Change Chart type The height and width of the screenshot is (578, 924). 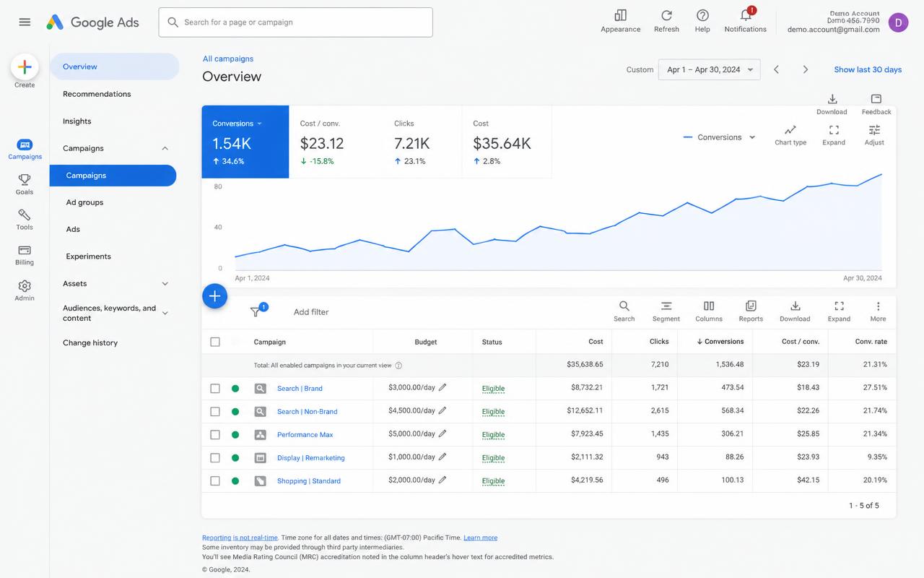790,134
